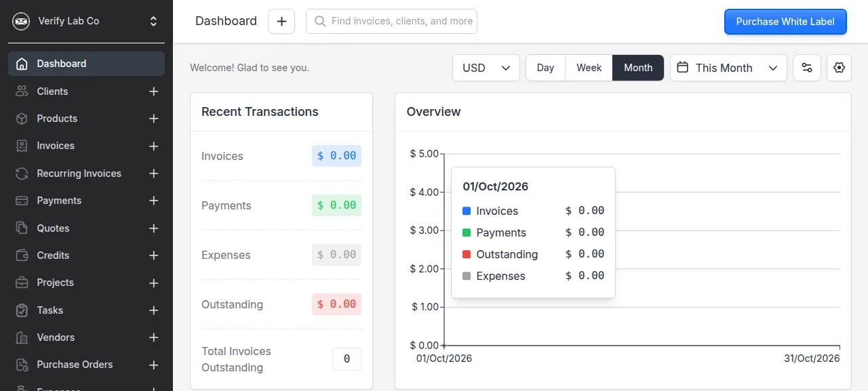Viewport: 868px width, 391px height.
Task: Click the plus icon beside Payments
Action: [x=154, y=201]
